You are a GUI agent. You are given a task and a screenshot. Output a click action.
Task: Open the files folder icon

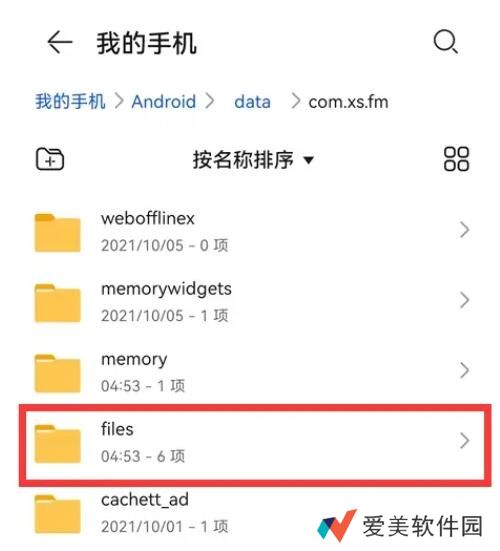(x=58, y=443)
